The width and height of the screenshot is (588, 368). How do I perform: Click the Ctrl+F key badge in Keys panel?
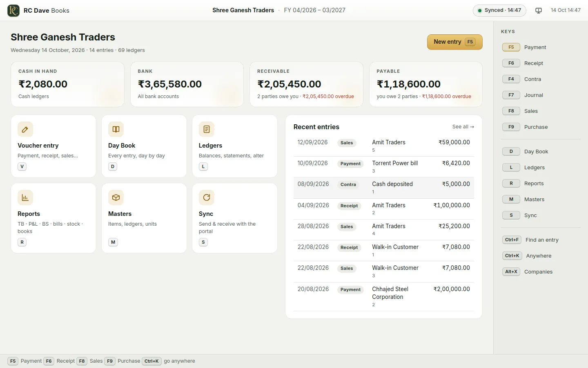[512, 240]
